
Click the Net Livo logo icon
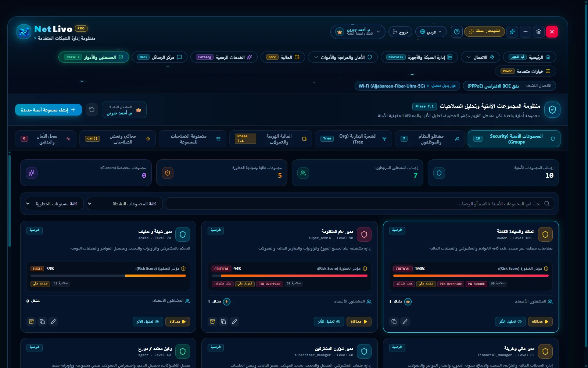point(24,32)
